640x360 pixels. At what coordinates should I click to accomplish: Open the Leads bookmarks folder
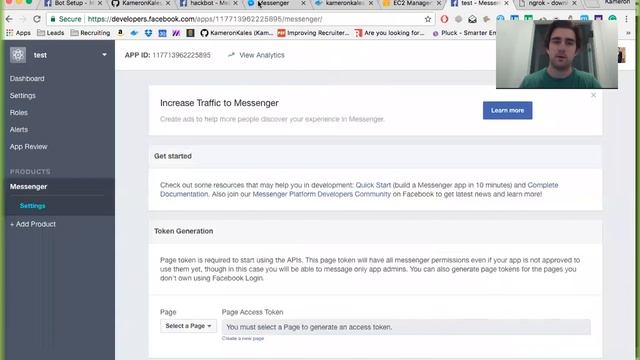point(51,33)
